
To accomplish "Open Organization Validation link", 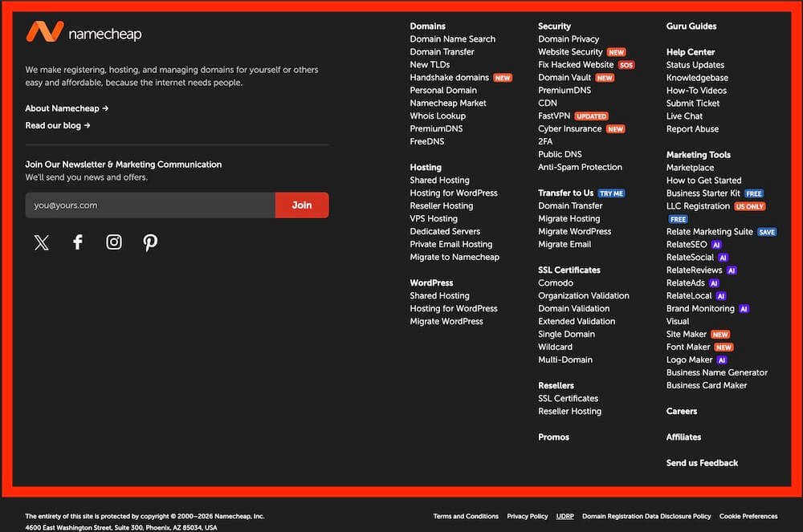I will point(583,295).
